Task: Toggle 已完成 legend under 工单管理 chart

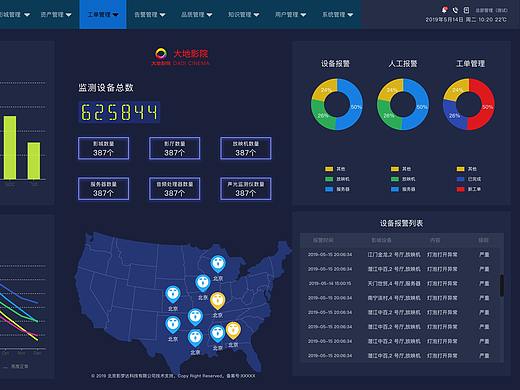Action: point(469,179)
